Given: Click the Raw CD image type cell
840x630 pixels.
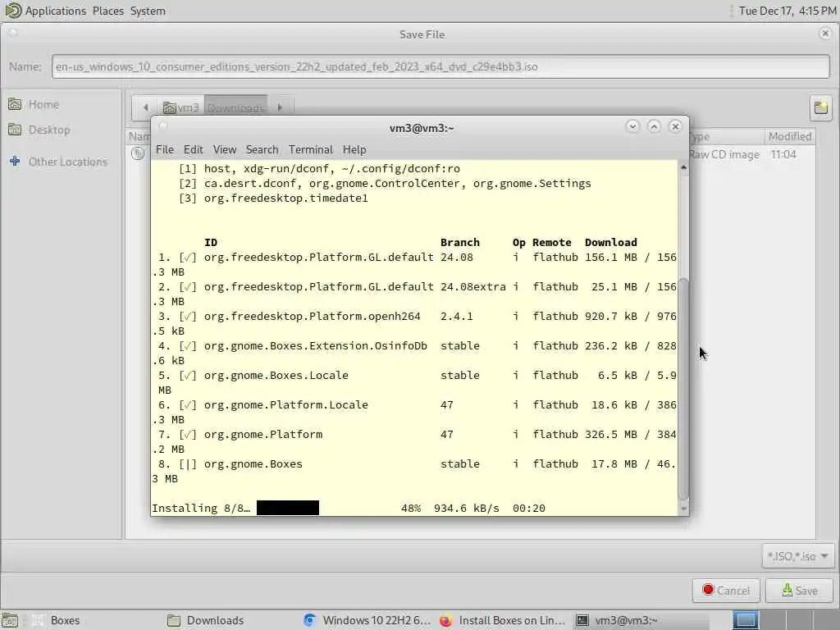Looking at the screenshot, I should [x=724, y=154].
